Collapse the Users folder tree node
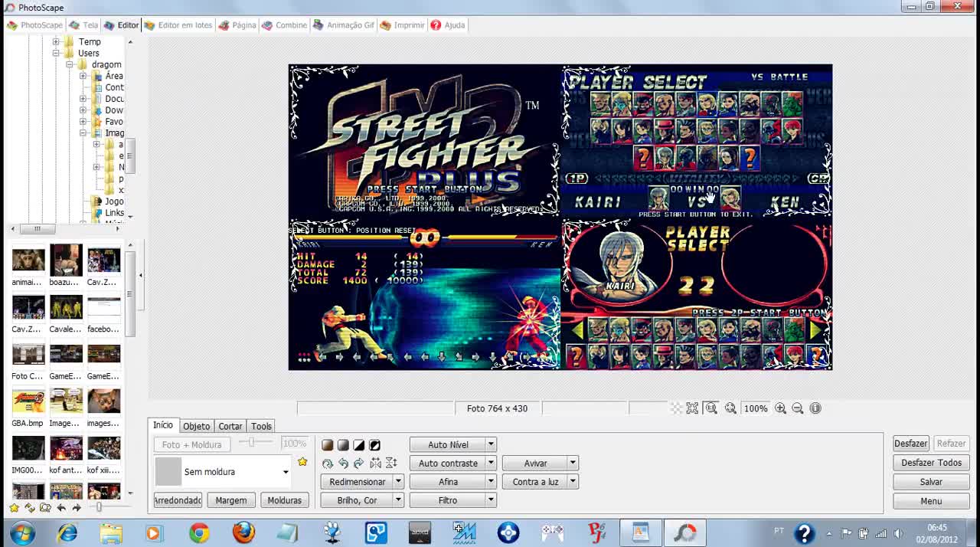This screenshot has width=980, height=547. (x=56, y=54)
